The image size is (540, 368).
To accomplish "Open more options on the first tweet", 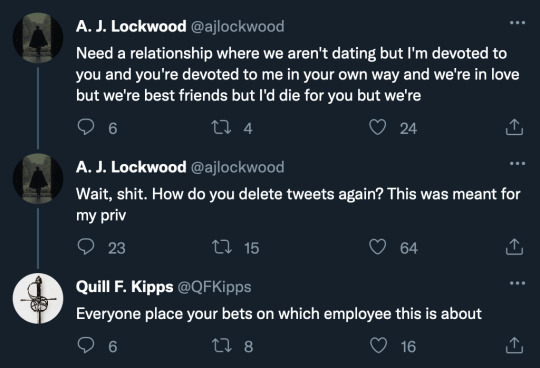I will pos(517,23).
